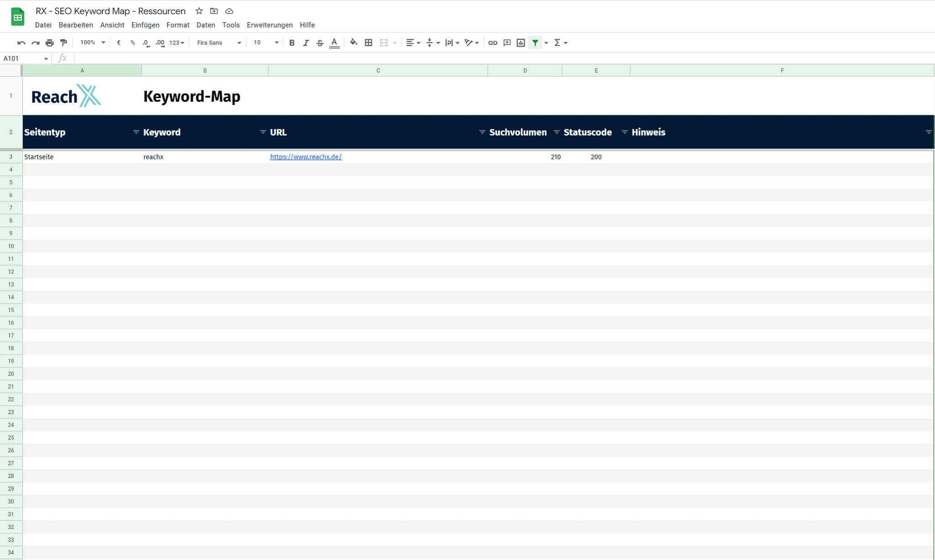Open the Daten menu
Image resolution: width=935 pixels, height=560 pixels.
click(x=205, y=25)
